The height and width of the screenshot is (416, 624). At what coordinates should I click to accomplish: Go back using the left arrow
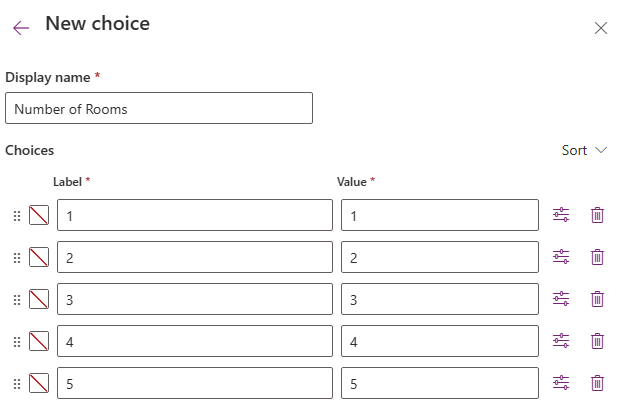click(21, 28)
